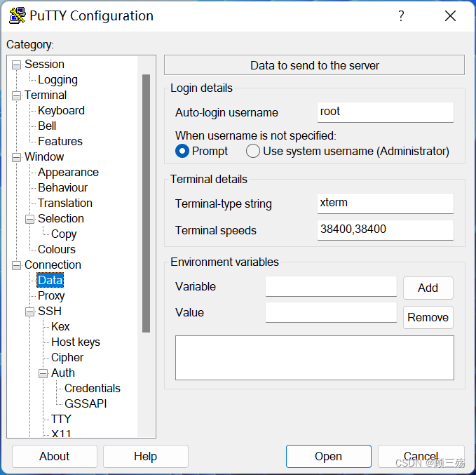476x475 pixels.
Task: Focus the environment Value field
Action: click(331, 312)
